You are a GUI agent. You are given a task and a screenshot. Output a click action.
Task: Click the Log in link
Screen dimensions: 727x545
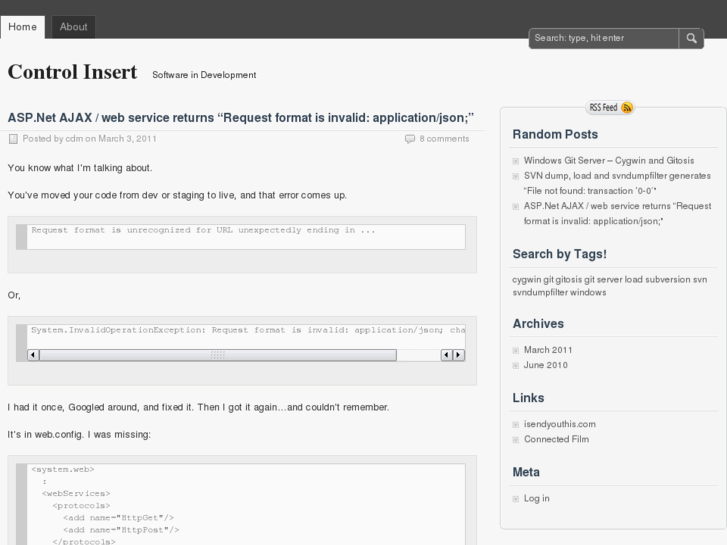click(536, 498)
